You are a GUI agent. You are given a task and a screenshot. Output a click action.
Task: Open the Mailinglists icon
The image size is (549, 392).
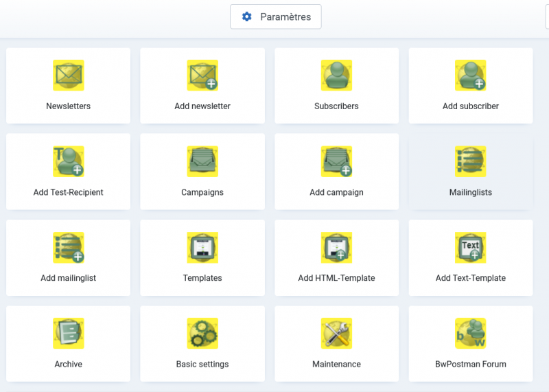tap(471, 161)
